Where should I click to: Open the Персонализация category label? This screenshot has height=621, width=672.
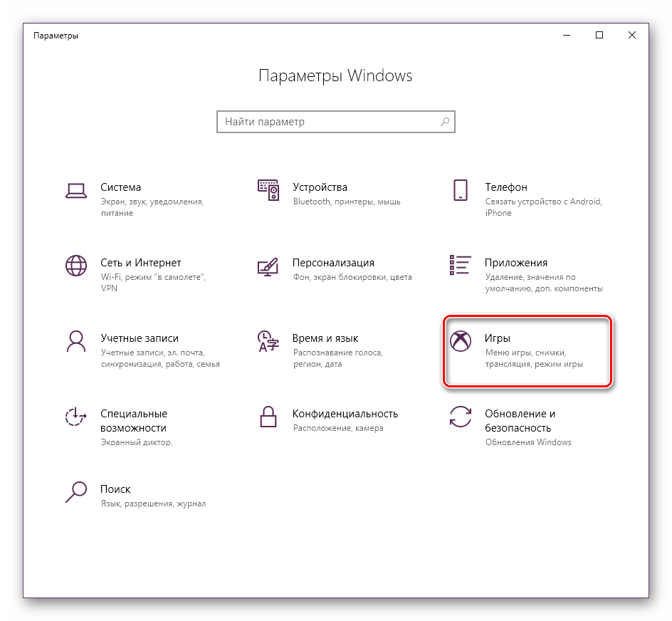[333, 263]
